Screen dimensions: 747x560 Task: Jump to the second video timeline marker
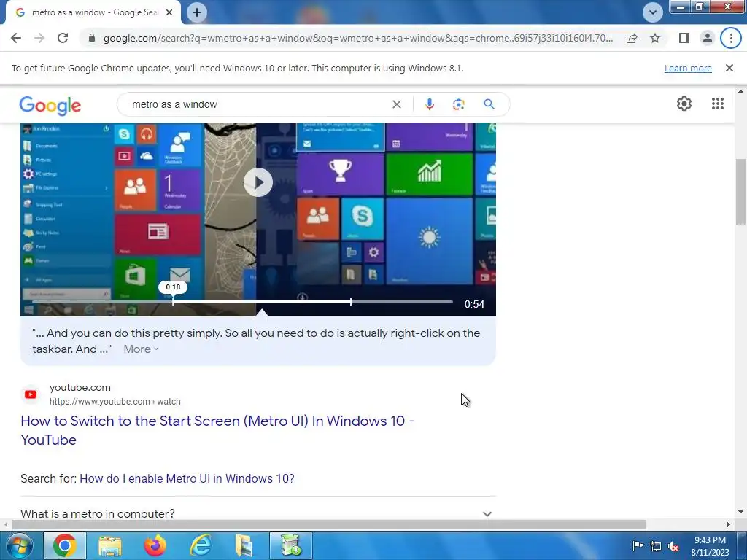(351, 302)
